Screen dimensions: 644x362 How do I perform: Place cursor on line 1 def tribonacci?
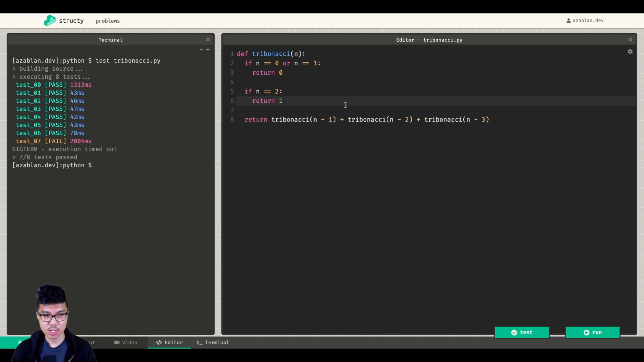coord(271,54)
